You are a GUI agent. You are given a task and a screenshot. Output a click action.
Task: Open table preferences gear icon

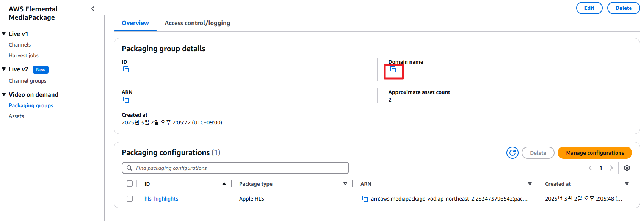point(627,168)
